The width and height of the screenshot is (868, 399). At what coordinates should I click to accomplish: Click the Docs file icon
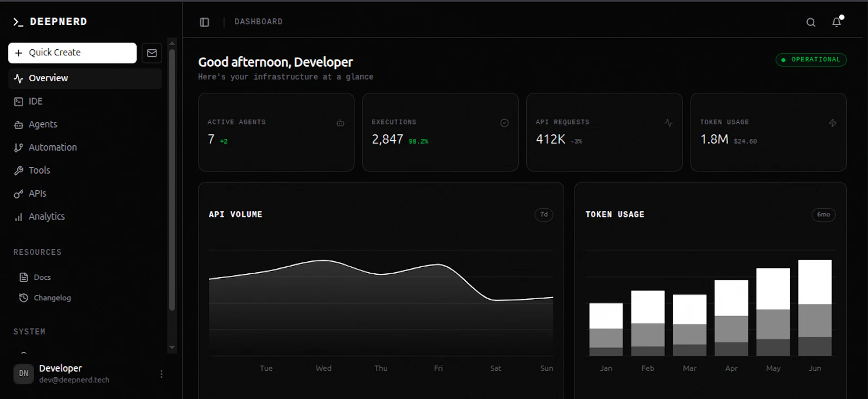click(x=23, y=277)
